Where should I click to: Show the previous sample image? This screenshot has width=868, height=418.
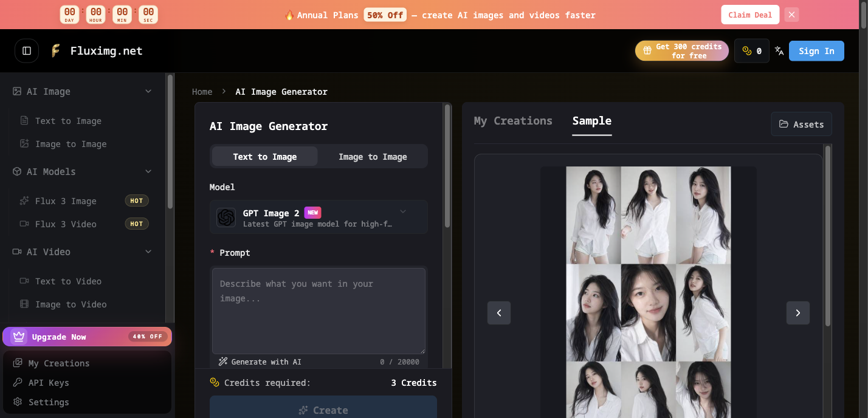click(499, 313)
